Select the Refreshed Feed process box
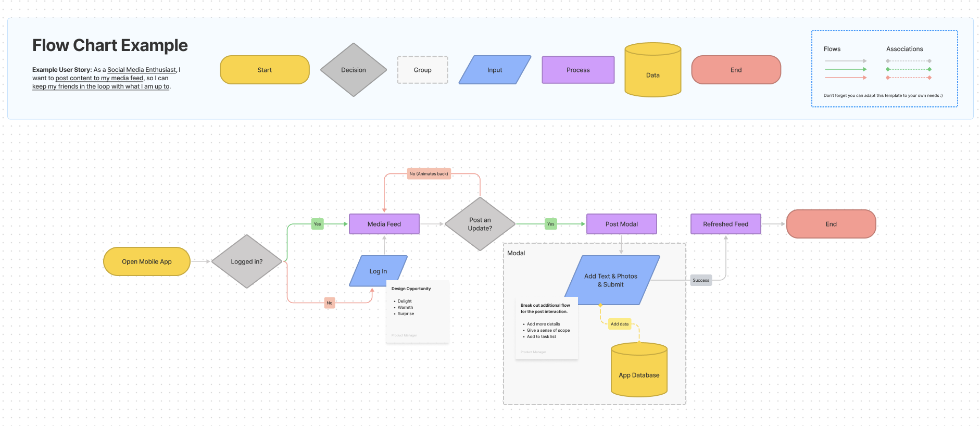This screenshot has height=426, width=980. [725, 224]
